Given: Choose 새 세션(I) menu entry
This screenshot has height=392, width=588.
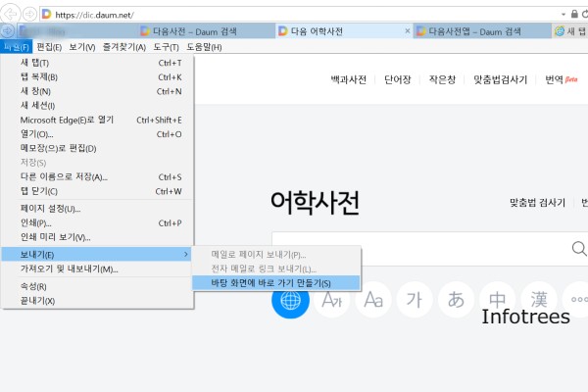Looking at the screenshot, I should (x=97, y=106).
